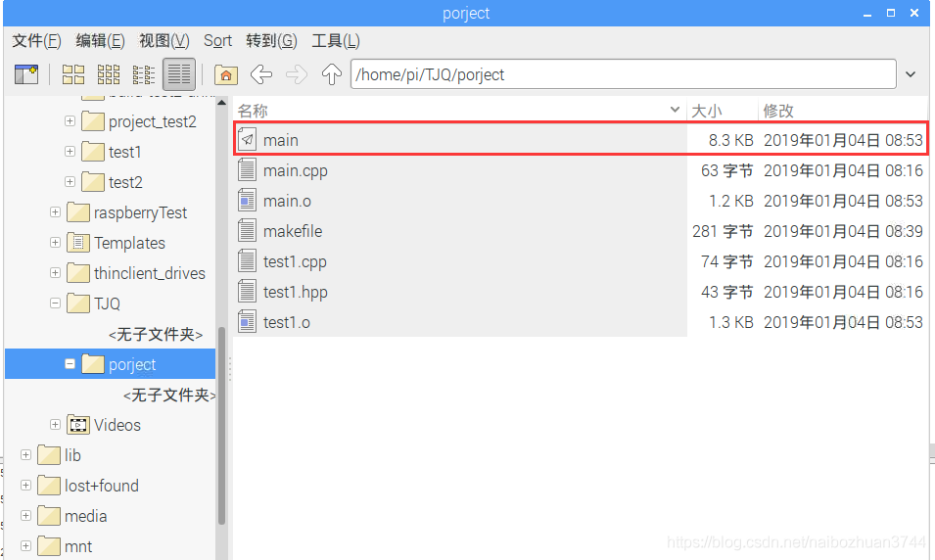The image size is (935, 560).
Task: Select project_test2 in the folder tree
Action: (x=152, y=121)
